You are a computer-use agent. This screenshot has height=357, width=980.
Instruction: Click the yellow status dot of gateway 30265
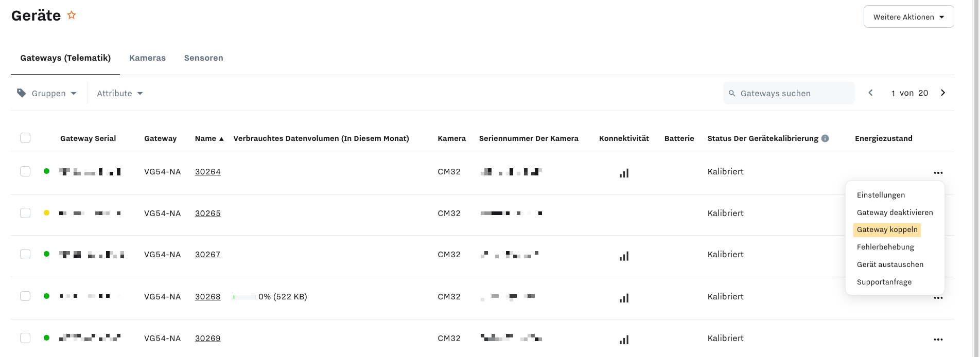pyautogui.click(x=47, y=213)
